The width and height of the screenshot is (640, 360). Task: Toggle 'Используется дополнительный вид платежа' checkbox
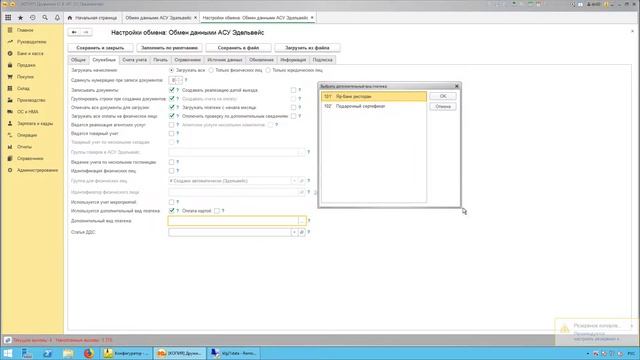171,211
